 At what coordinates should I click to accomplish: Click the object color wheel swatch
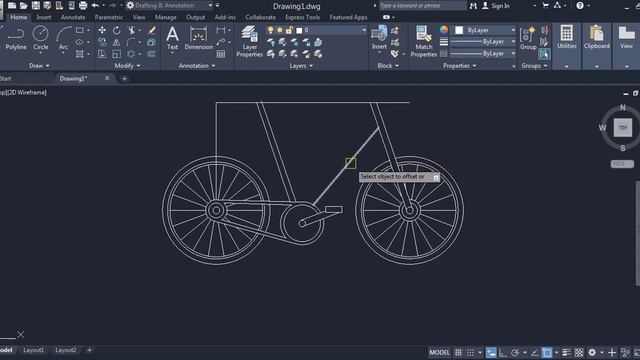coord(444,30)
